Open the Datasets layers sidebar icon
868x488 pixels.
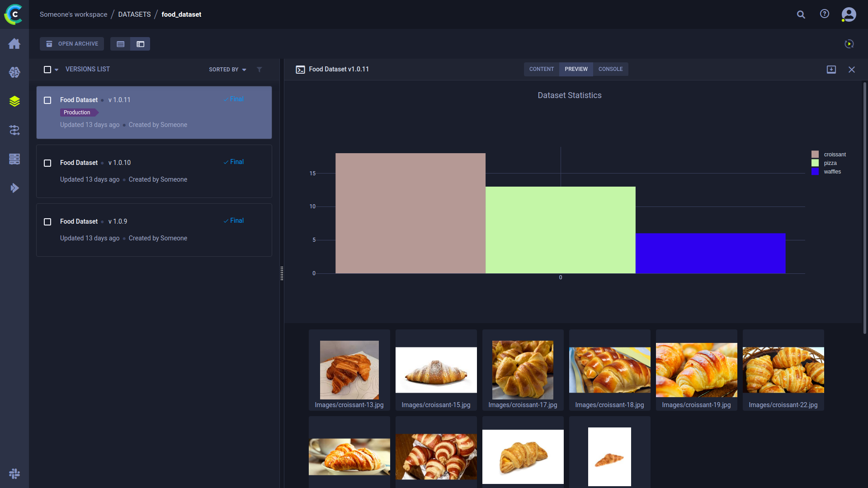coord(14,101)
